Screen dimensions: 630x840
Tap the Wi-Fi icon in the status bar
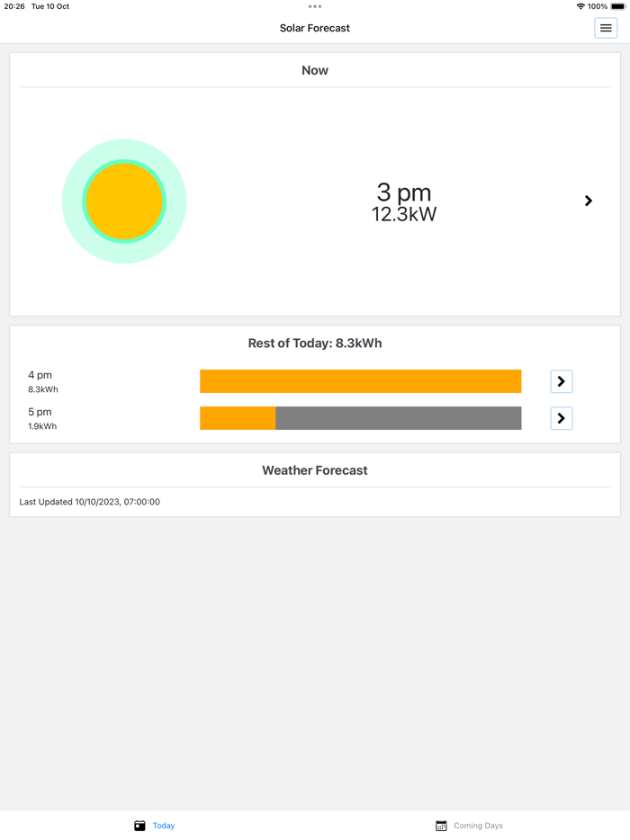(581, 5)
